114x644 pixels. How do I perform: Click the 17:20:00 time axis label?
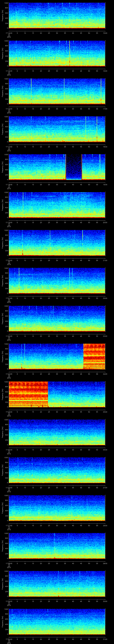pos(9,260)
